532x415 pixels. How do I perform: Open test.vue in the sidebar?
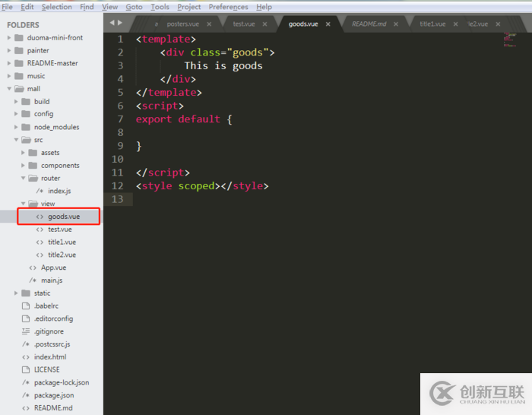pyautogui.click(x=60, y=230)
